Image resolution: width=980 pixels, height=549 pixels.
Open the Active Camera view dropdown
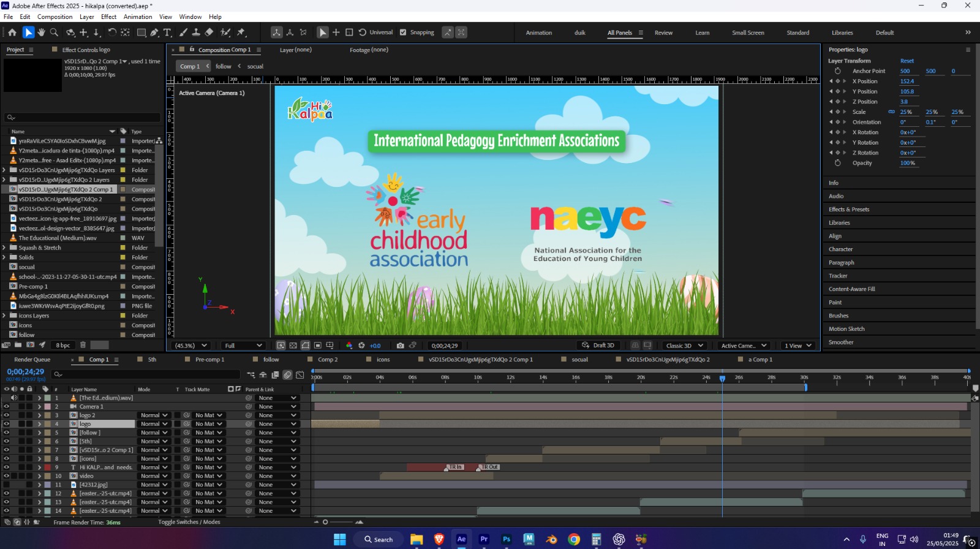744,346
